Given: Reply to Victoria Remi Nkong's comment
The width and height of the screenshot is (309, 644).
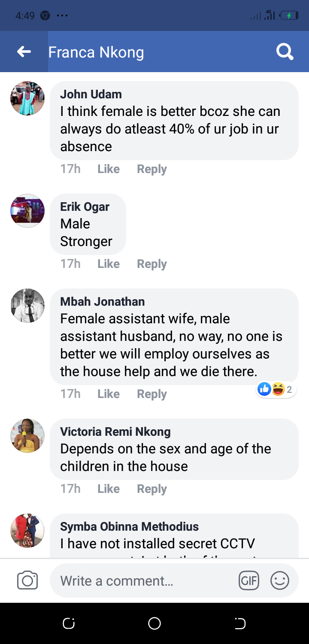Looking at the screenshot, I should pos(151,489).
